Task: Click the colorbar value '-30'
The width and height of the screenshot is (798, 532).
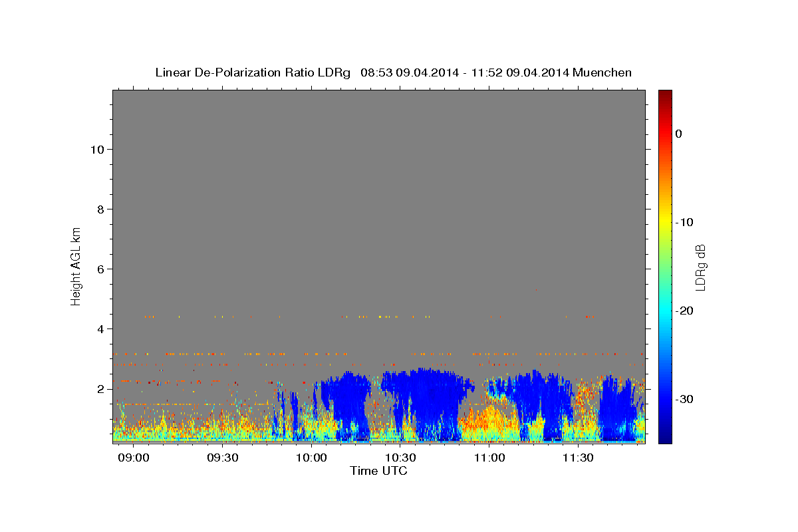Action: point(684,399)
